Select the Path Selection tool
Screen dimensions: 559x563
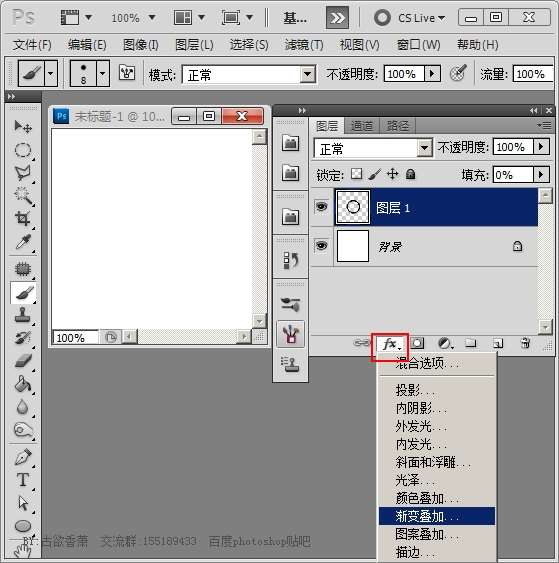[x=23, y=503]
